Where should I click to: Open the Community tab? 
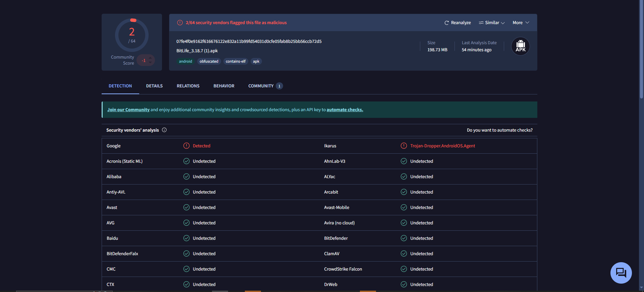pos(265,86)
